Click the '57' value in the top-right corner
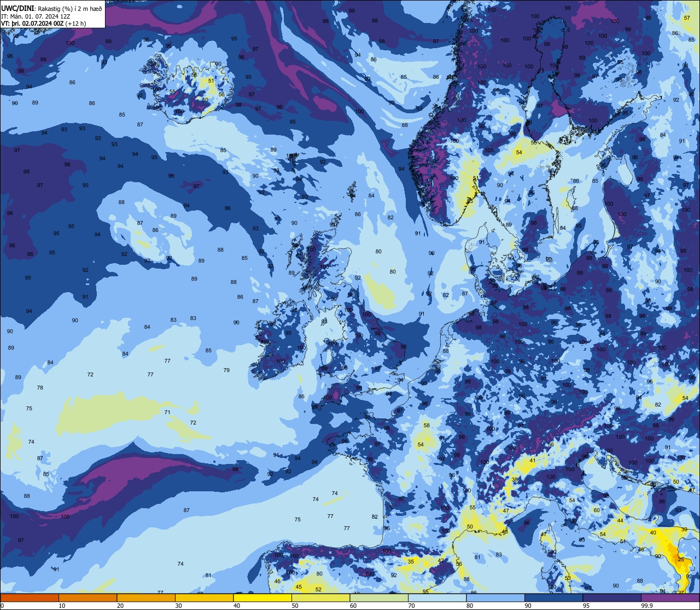Screen dimensions: 700x610 (x=687, y=18)
